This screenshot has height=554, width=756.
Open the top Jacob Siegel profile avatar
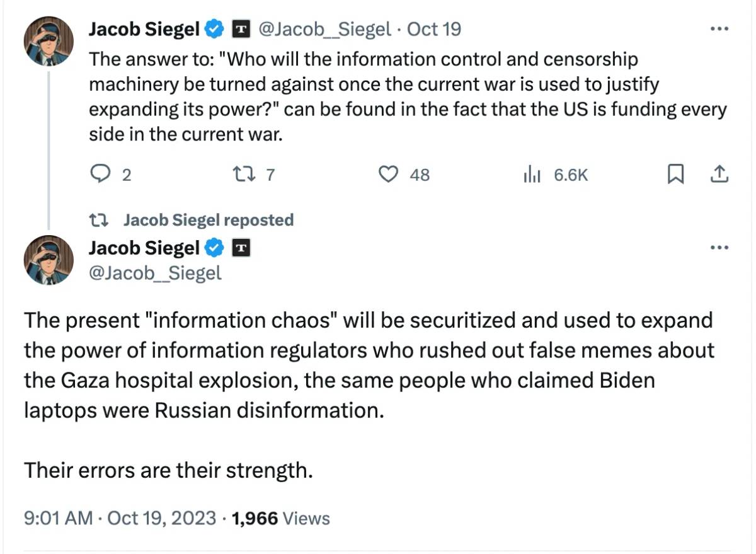49,40
